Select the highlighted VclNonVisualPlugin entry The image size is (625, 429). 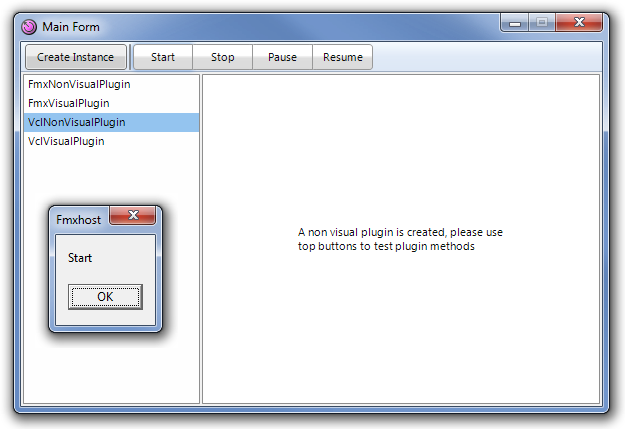coord(111,122)
